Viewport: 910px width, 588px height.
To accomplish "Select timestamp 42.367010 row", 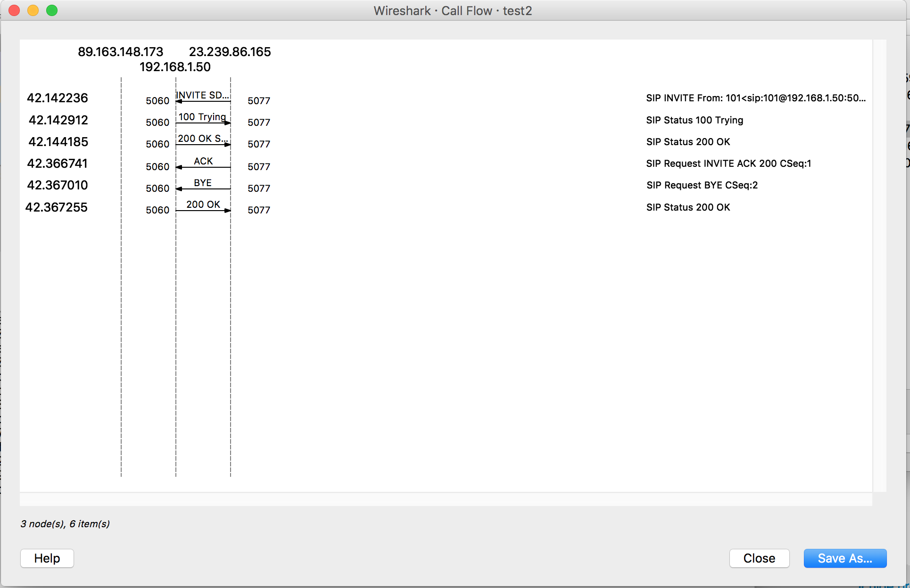I will (x=58, y=185).
